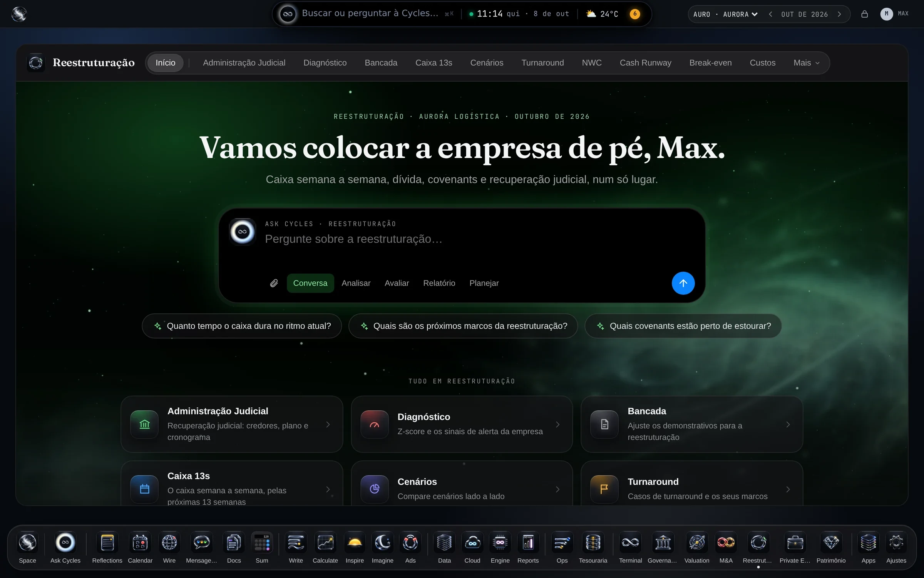Open the AURO · AURORA company selector

tap(725, 14)
